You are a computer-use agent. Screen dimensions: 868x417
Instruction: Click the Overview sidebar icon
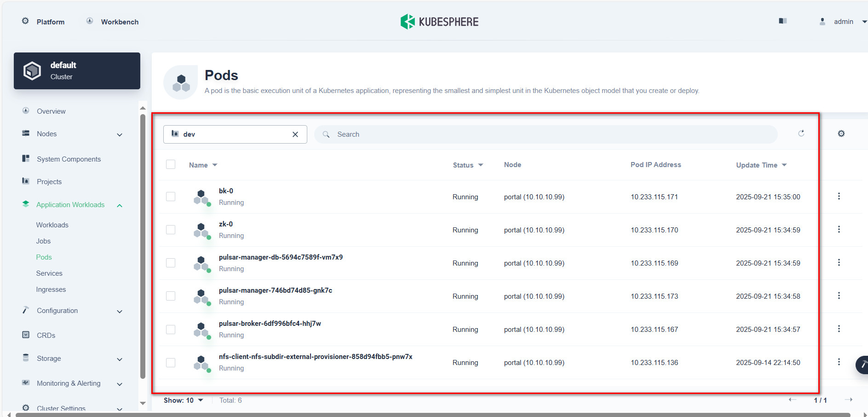pos(26,111)
